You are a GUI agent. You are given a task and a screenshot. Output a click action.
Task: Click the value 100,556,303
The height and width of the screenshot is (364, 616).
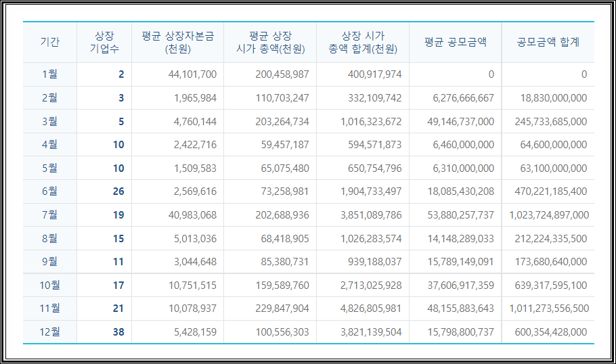[x=282, y=332]
